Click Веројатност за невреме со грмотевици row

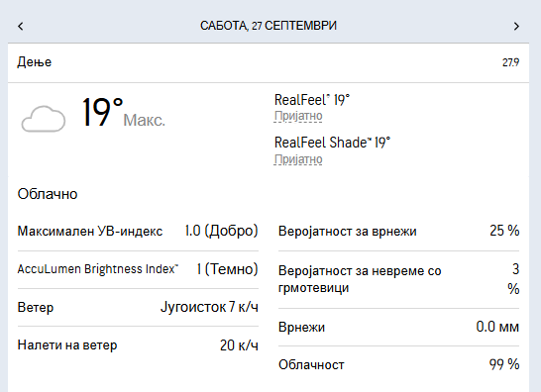point(399,279)
